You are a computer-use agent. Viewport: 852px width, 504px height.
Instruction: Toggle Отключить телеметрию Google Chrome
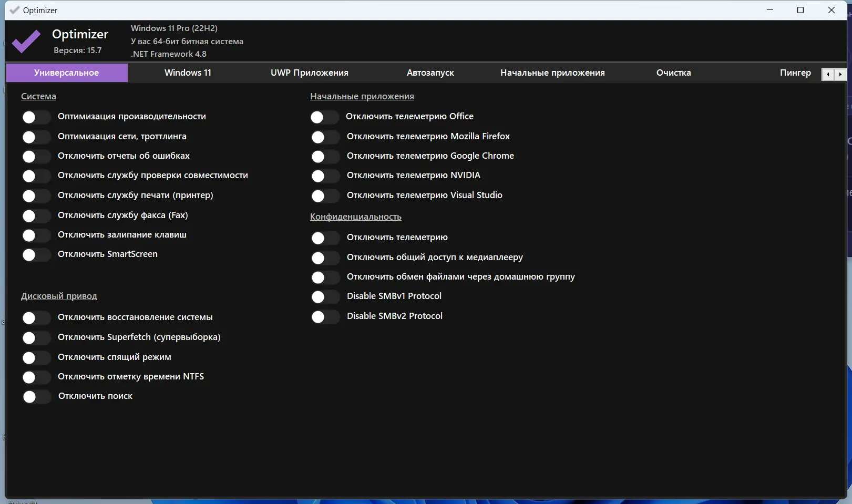pyautogui.click(x=325, y=156)
